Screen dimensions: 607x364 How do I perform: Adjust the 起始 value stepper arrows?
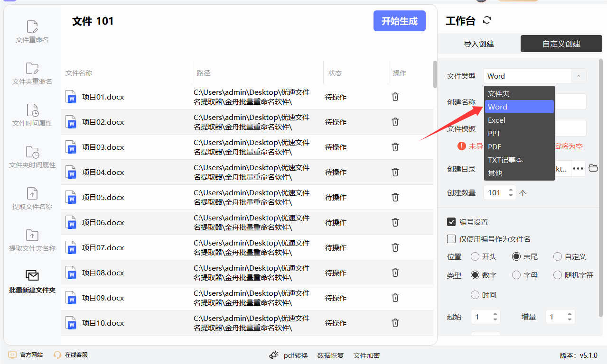click(495, 317)
